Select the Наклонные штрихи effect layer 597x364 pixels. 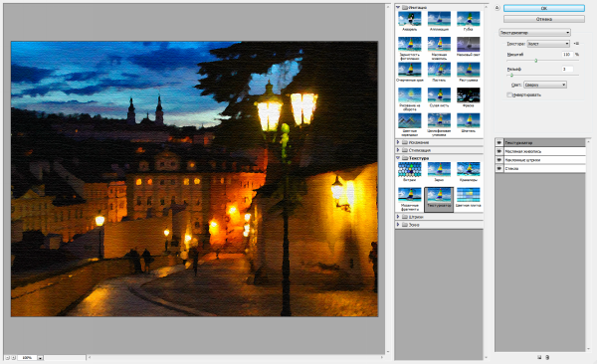coord(544,160)
